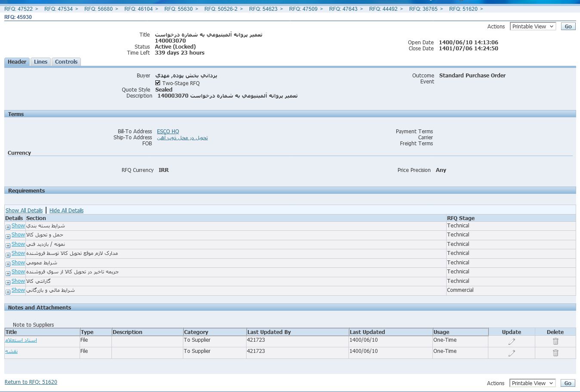Image resolution: width=580 pixels, height=392 pixels.
Task: Click the top Go button
Action: pyautogui.click(x=568, y=27)
